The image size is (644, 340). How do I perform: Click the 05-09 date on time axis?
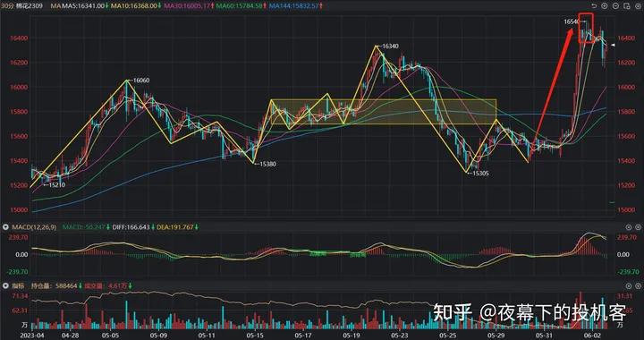point(157,336)
